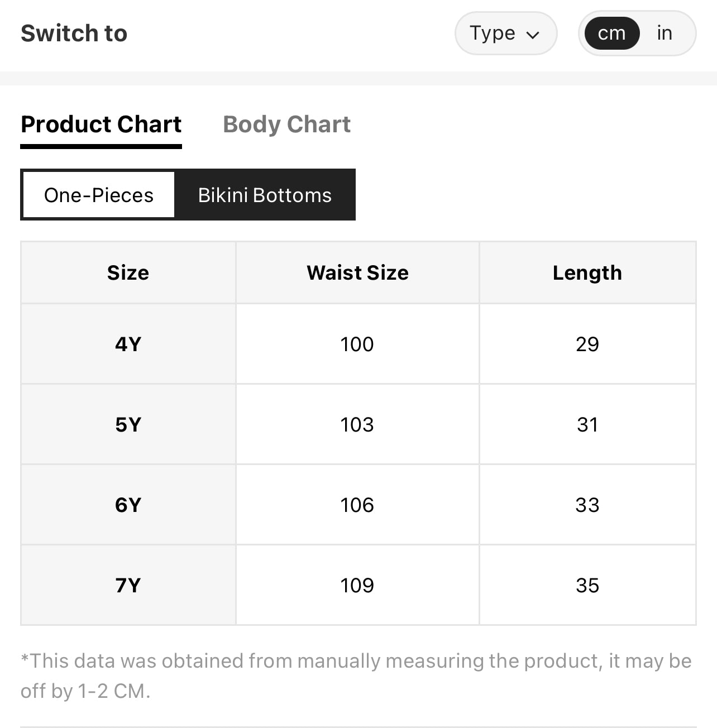Select the Product Chart tab
The width and height of the screenshot is (717, 728).
coord(101,124)
